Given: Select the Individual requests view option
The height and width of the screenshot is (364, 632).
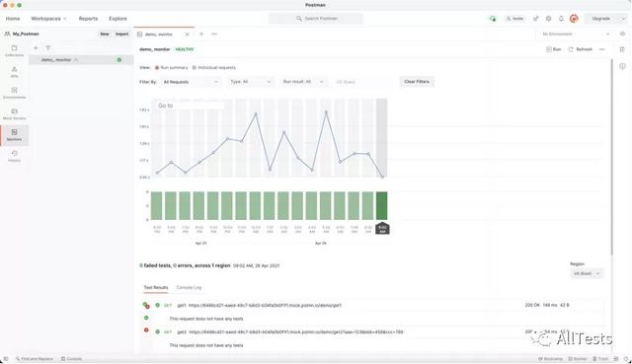Looking at the screenshot, I should pos(214,68).
